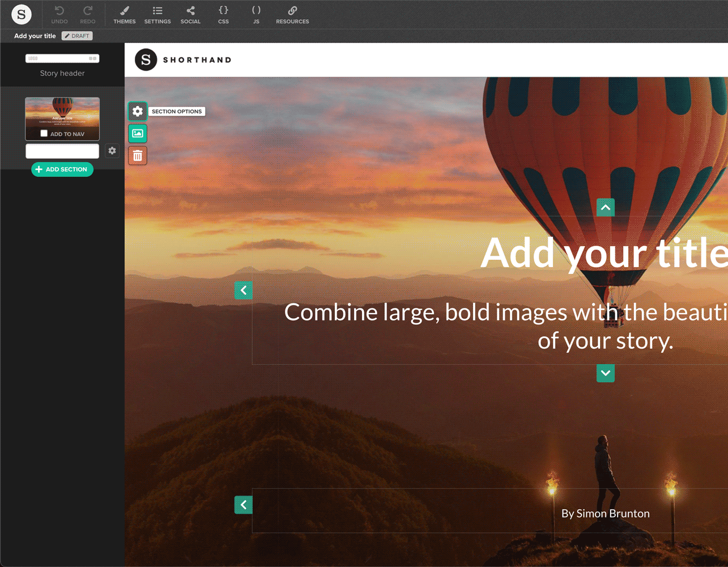Open story Settings

pos(157,15)
